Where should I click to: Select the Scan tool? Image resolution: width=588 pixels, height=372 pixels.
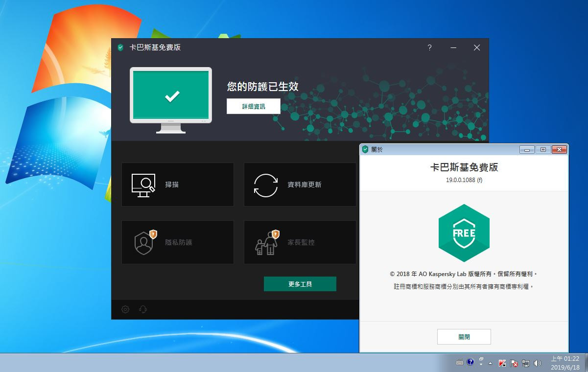tap(177, 185)
